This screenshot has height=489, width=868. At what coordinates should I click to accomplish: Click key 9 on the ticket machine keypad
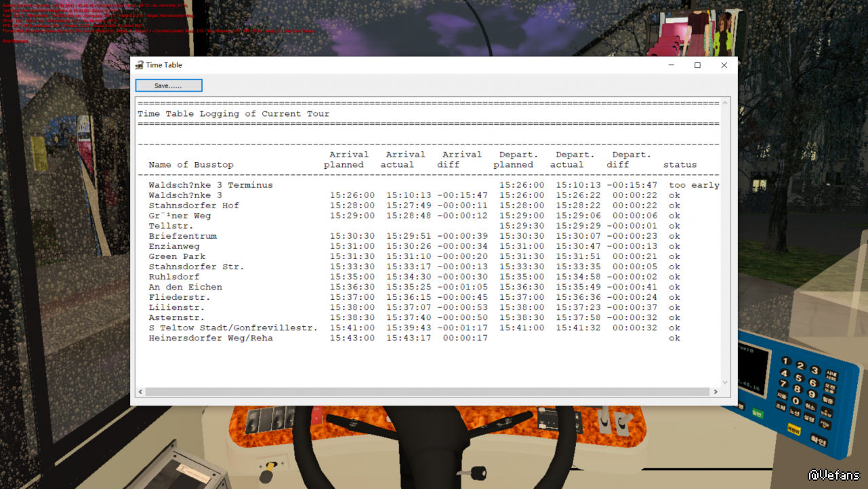[x=811, y=395]
